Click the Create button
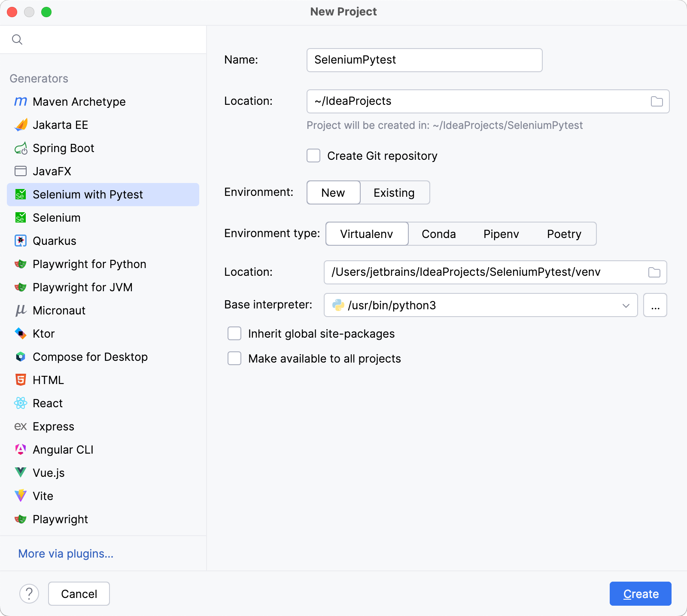 point(640,593)
